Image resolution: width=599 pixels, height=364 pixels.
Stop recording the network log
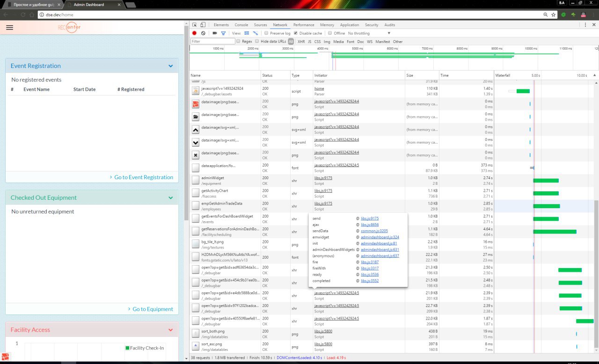[195, 33]
